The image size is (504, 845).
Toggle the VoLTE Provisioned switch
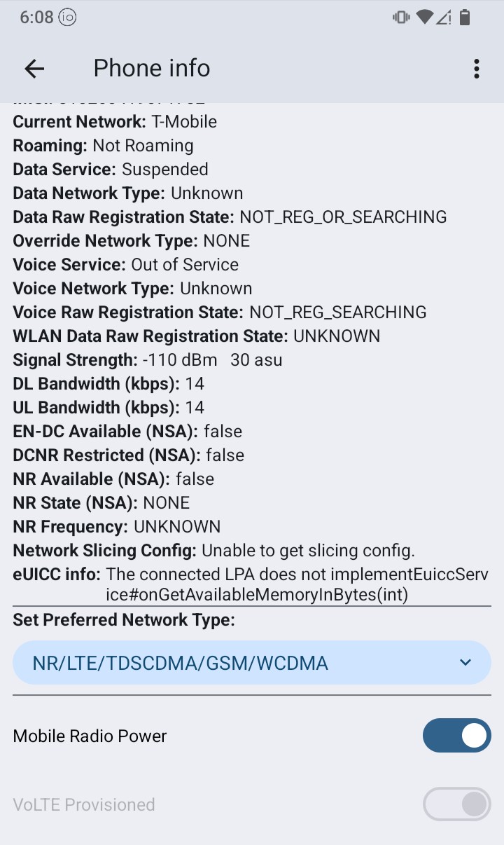point(456,804)
